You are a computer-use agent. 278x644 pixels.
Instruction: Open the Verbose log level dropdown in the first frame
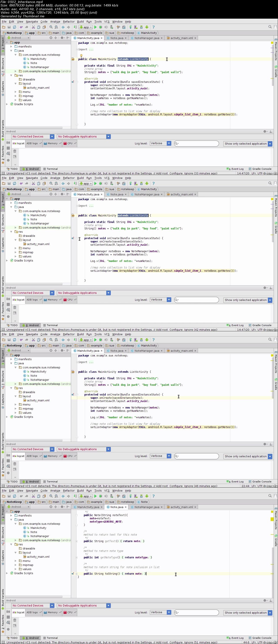point(160,143)
